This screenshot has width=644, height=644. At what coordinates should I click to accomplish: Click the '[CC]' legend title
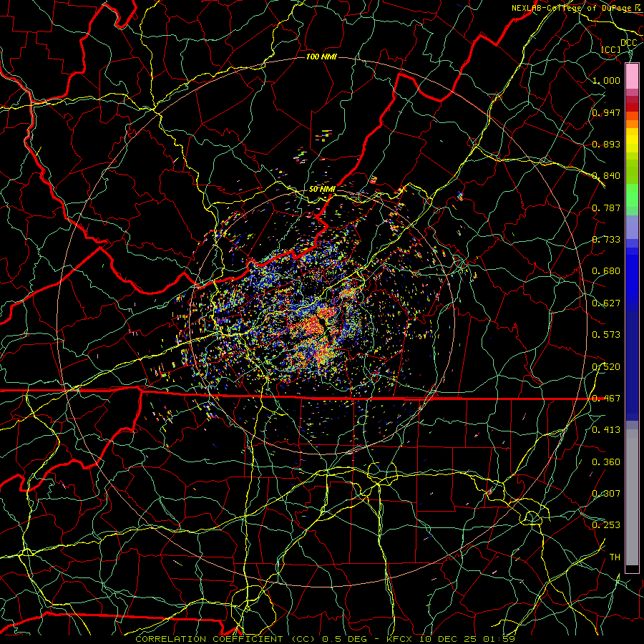[611, 49]
